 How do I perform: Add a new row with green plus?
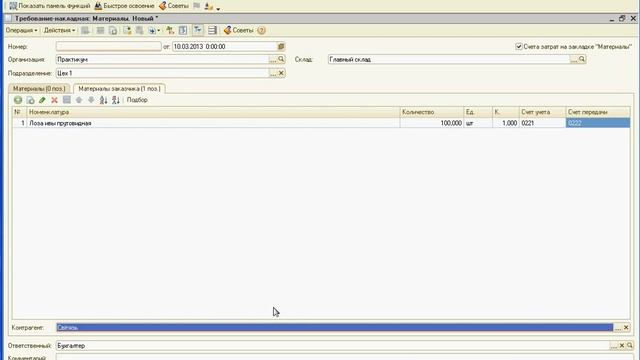18,100
